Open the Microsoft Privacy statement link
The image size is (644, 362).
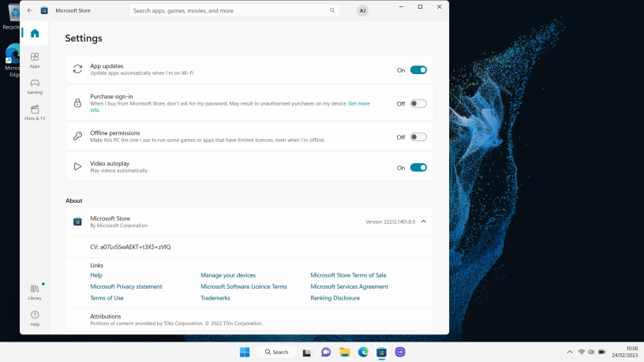(126, 286)
